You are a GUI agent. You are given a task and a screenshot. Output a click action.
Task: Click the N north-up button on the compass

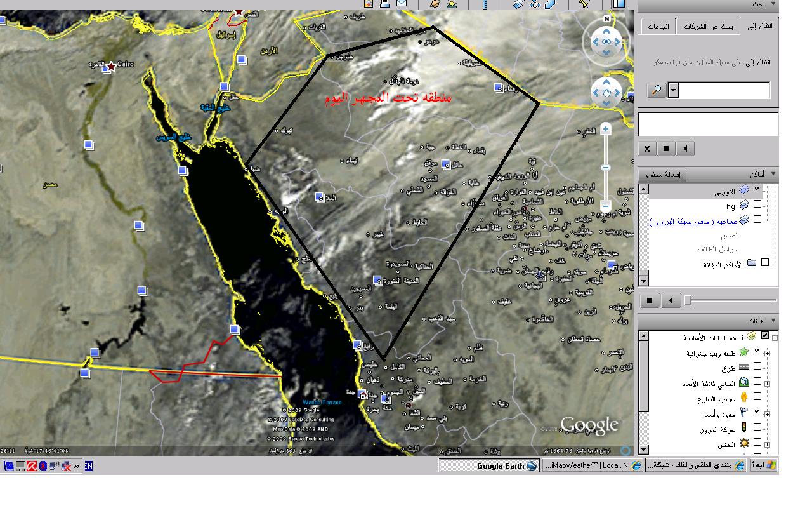(x=607, y=19)
